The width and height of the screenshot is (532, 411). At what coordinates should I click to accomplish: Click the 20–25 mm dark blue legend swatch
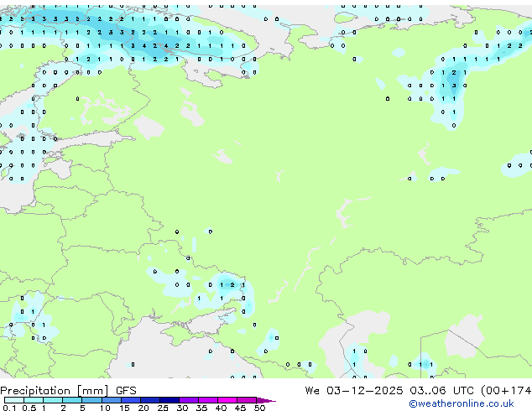pyautogui.click(x=150, y=400)
